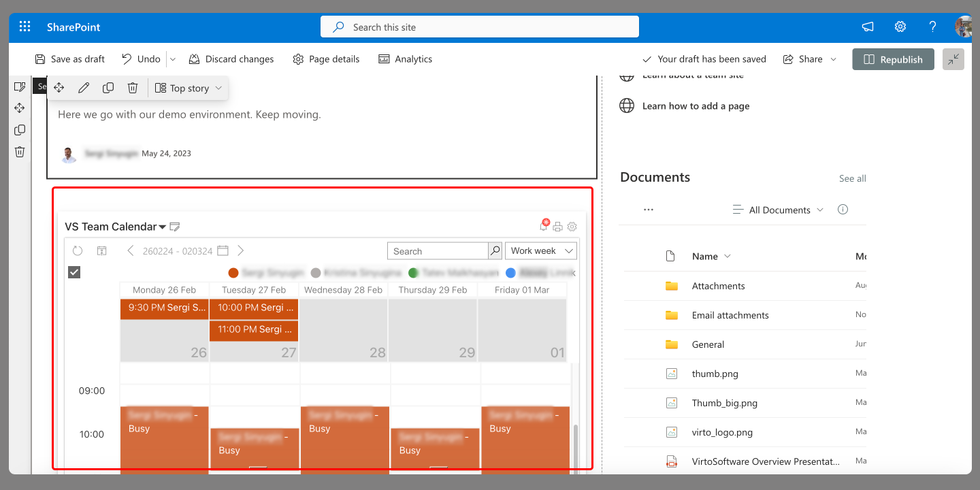Click Move web part icon in floating toolbar
Viewport: 980px width, 490px height.
(59, 88)
